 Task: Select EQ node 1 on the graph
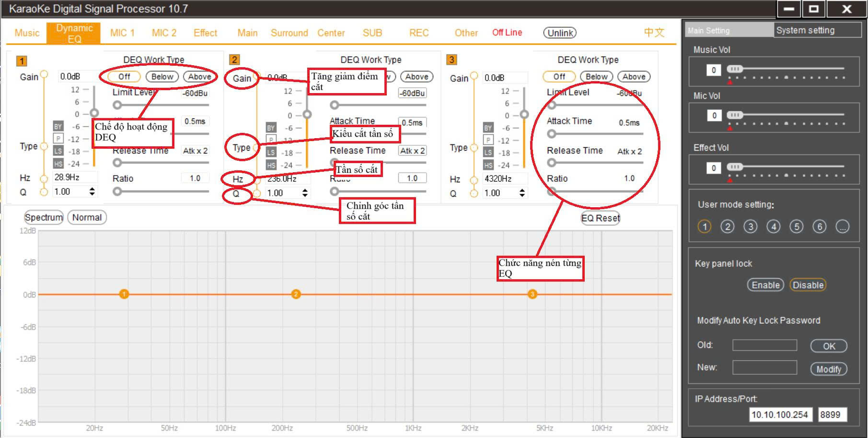(124, 294)
